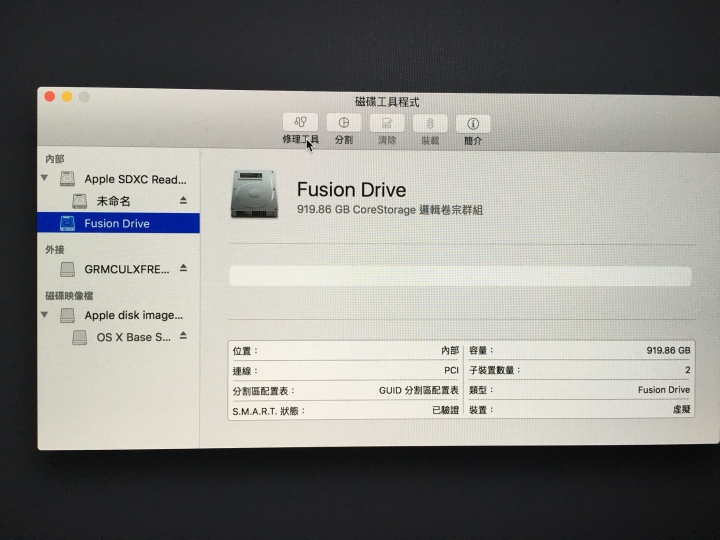Minimize the window with the yellow button
Screen dimensions: 720x540
67,97
